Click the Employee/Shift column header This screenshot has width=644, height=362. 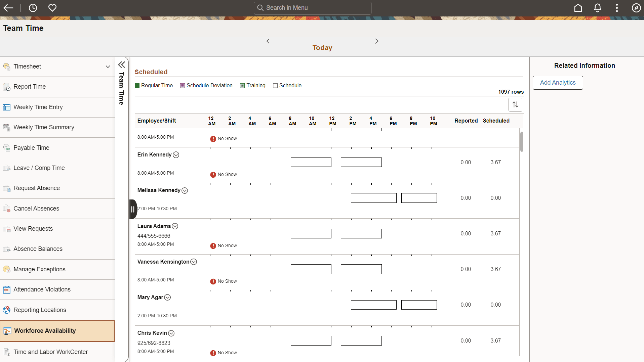tap(157, 121)
